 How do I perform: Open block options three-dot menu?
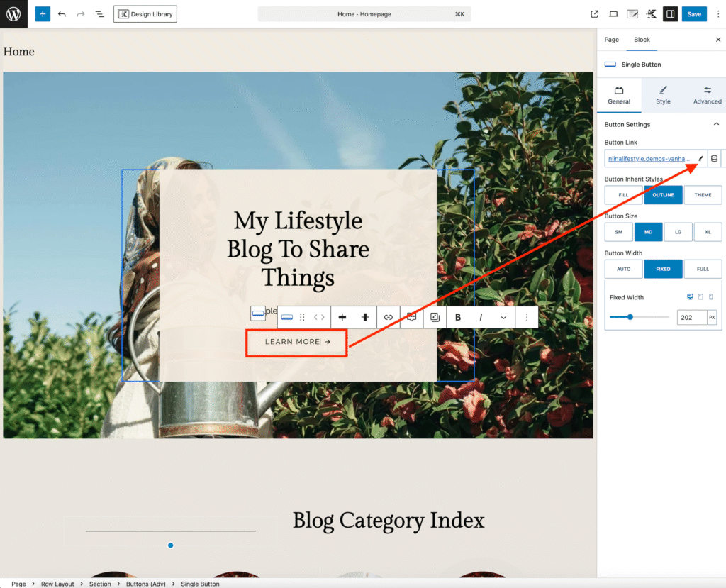(527, 317)
